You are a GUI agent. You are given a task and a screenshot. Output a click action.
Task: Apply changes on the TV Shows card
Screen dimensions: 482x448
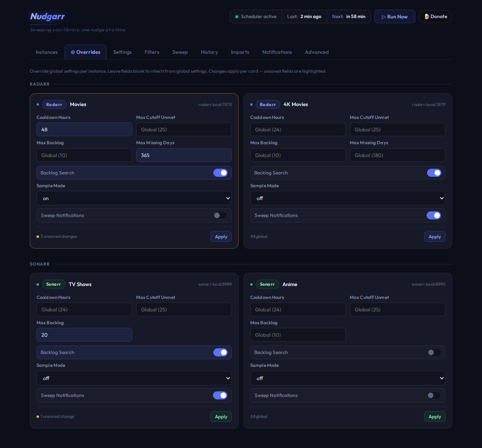(x=221, y=417)
